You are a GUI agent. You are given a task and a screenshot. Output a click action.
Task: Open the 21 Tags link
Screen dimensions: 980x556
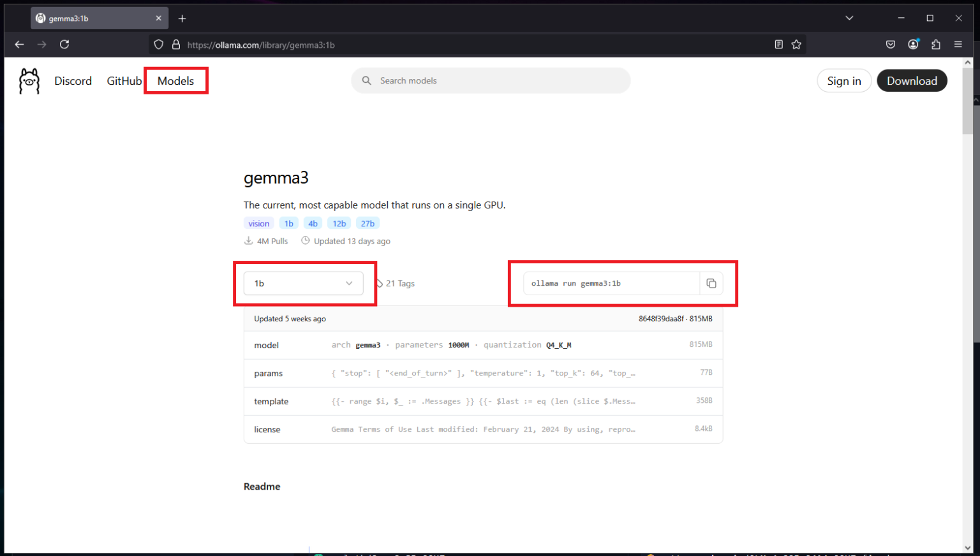400,283
